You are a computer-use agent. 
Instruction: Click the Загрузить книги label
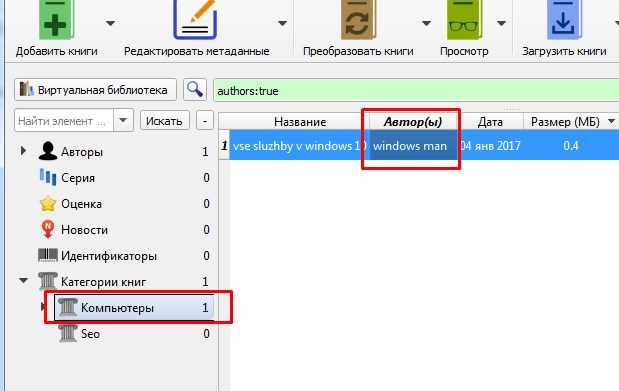564,51
